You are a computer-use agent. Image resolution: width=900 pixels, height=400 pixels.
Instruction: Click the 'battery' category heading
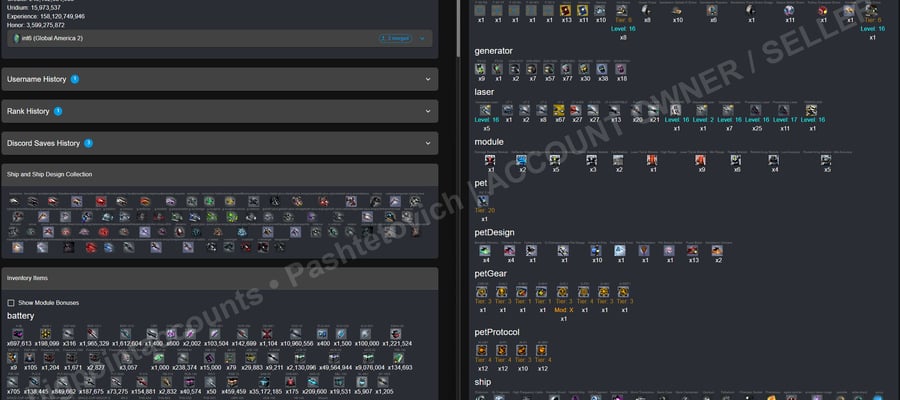coord(21,316)
